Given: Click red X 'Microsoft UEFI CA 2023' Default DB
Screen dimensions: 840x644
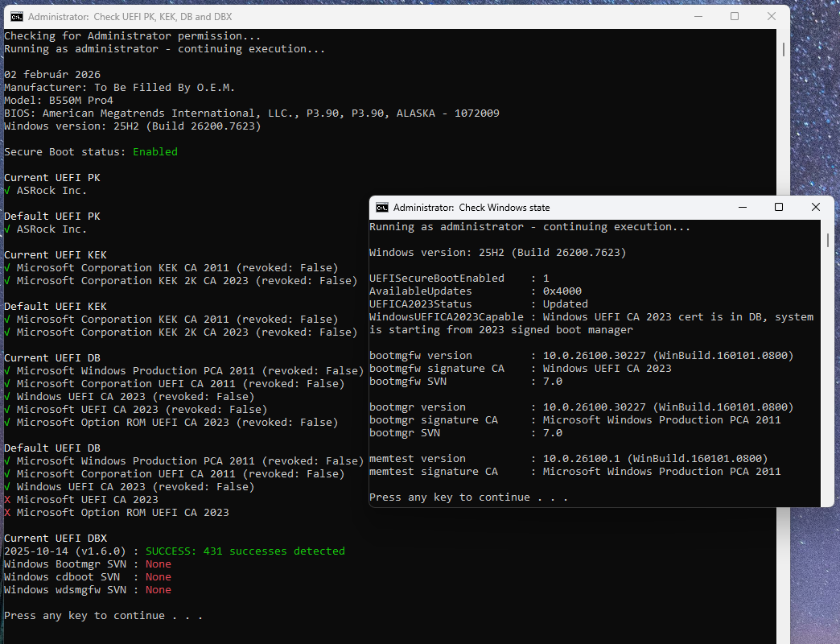Looking at the screenshot, I should pos(81,499).
